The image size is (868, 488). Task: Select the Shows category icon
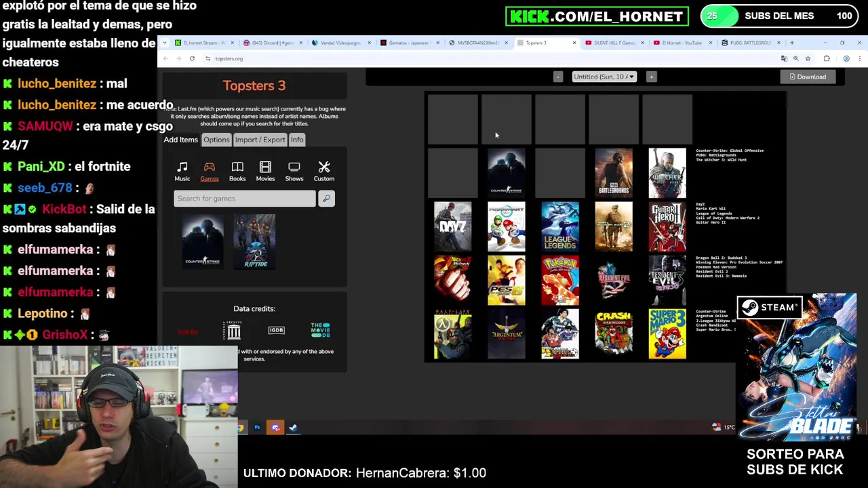coord(294,171)
